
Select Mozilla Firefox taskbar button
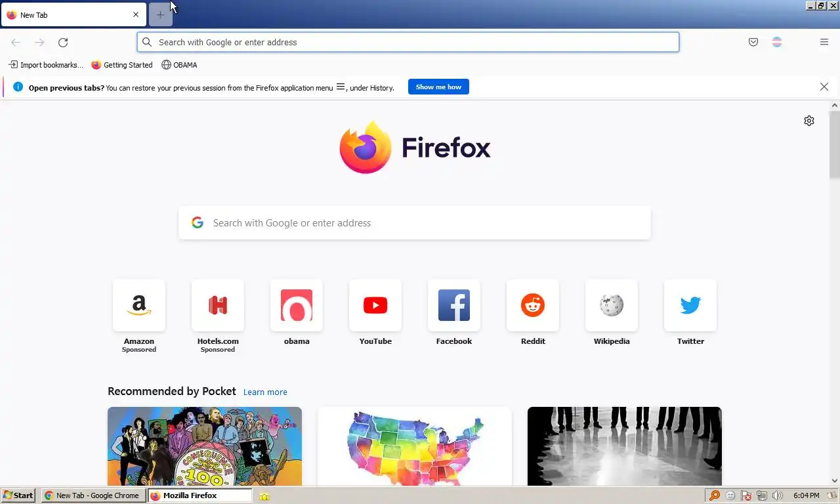coord(199,495)
